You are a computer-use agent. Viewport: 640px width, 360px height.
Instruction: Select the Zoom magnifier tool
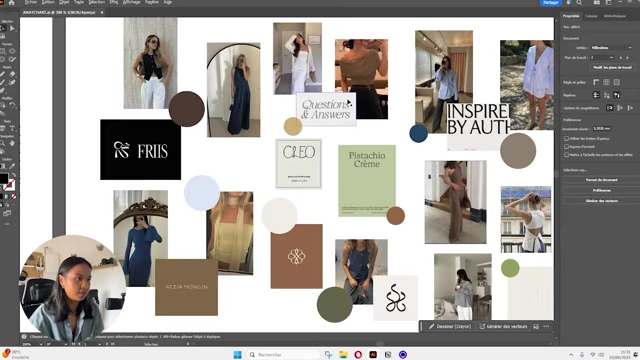click(x=3, y=143)
